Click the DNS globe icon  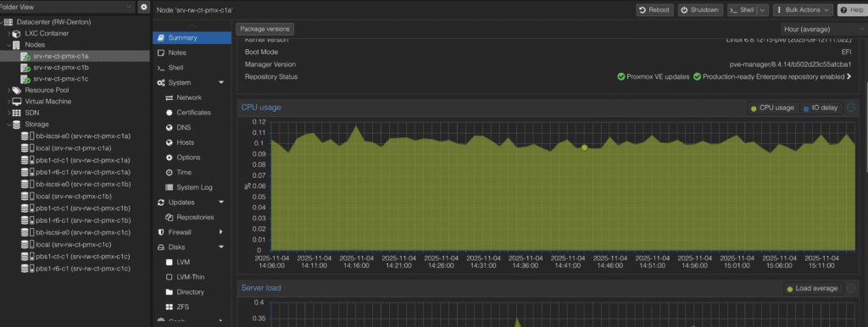point(170,128)
